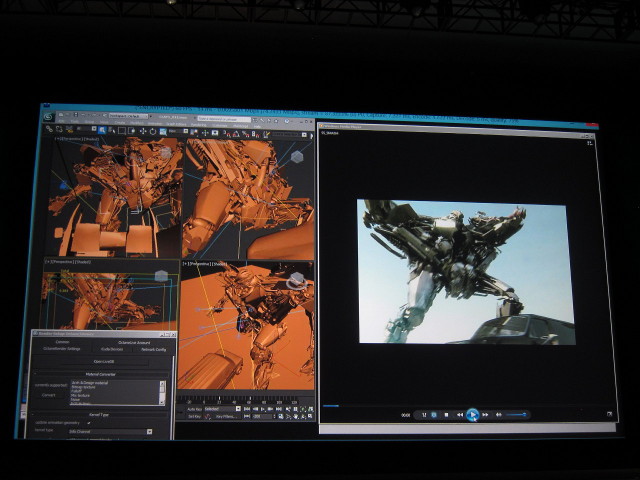Image resolution: width=640 pixels, height=480 pixels.
Task: Click Play Animation in 3ds Max
Action: tap(263, 409)
